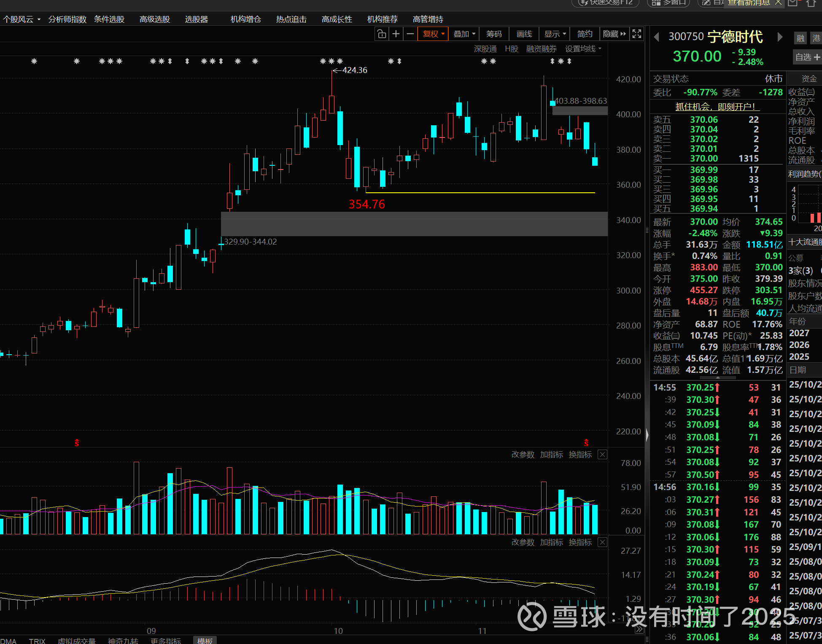Toggle 隐藏 to hide side panel
This screenshot has height=644, width=822.
pos(614,34)
